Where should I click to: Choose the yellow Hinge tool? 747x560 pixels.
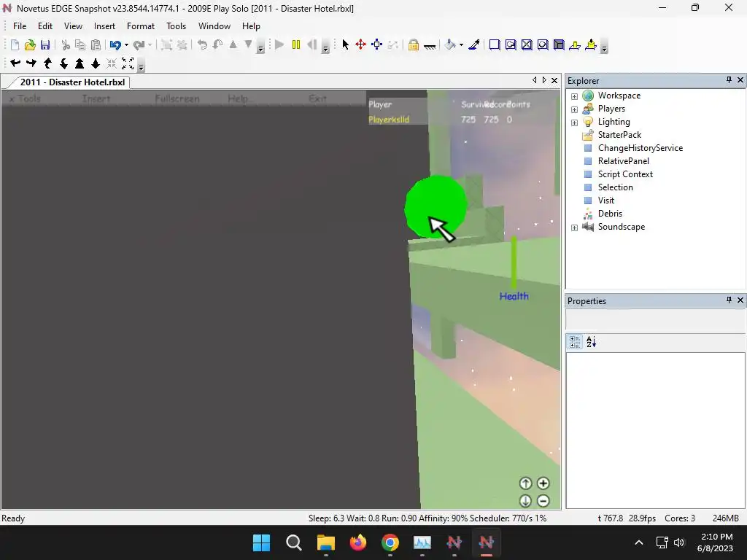click(x=575, y=44)
